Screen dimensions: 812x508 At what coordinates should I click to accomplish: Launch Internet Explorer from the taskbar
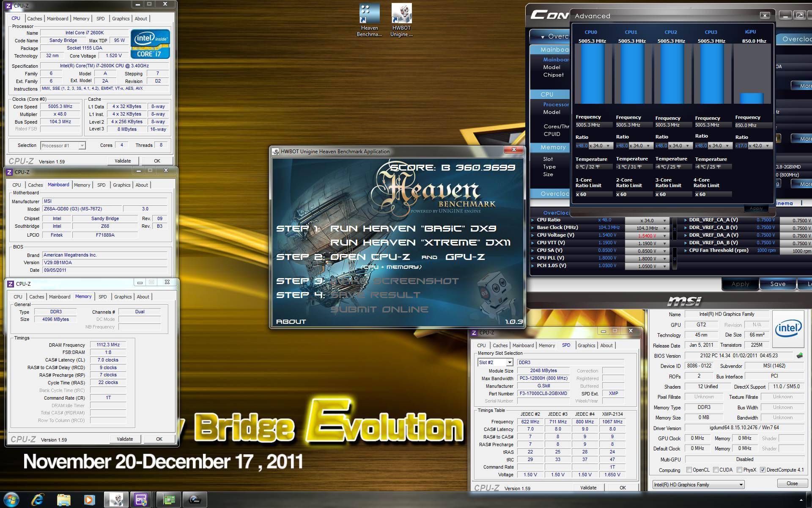[38, 500]
